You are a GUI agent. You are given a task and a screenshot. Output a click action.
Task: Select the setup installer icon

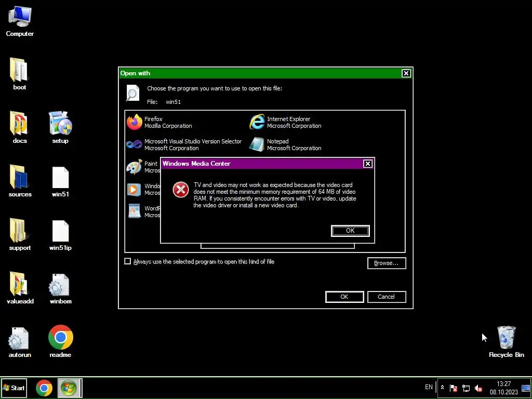tap(60, 128)
